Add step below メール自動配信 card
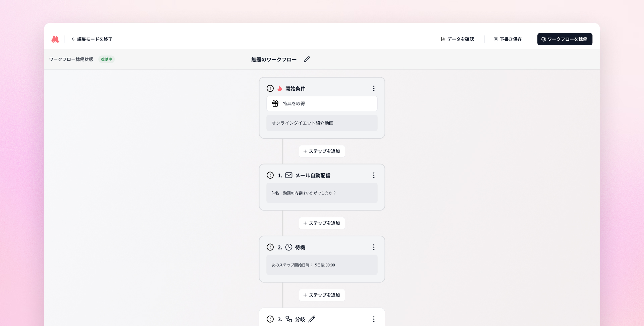644x326 pixels. click(322, 223)
